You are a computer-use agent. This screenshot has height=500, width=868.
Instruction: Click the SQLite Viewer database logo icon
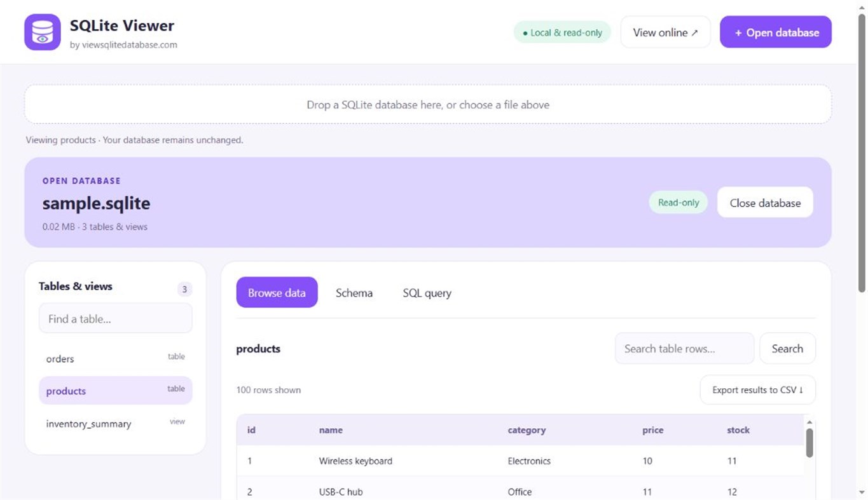click(x=43, y=32)
